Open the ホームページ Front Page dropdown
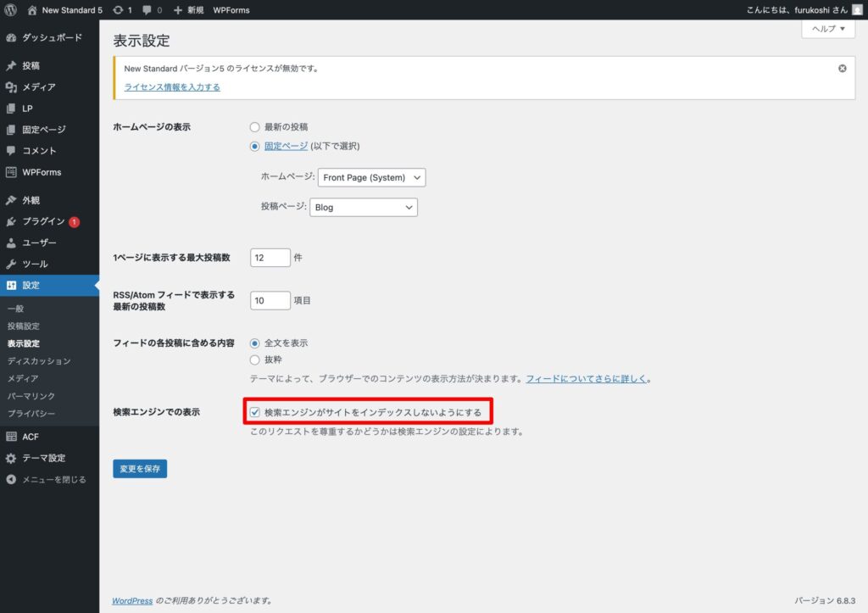The width and height of the screenshot is (868, 613). point(371,178)
